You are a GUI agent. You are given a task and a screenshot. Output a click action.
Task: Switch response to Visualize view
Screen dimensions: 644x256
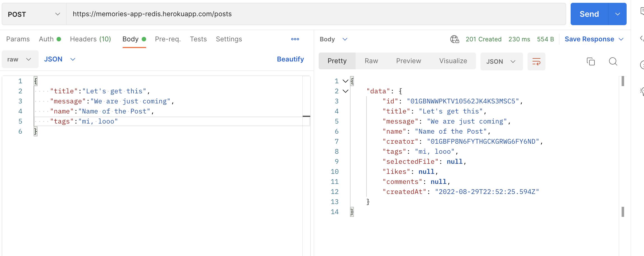[453, 61]
